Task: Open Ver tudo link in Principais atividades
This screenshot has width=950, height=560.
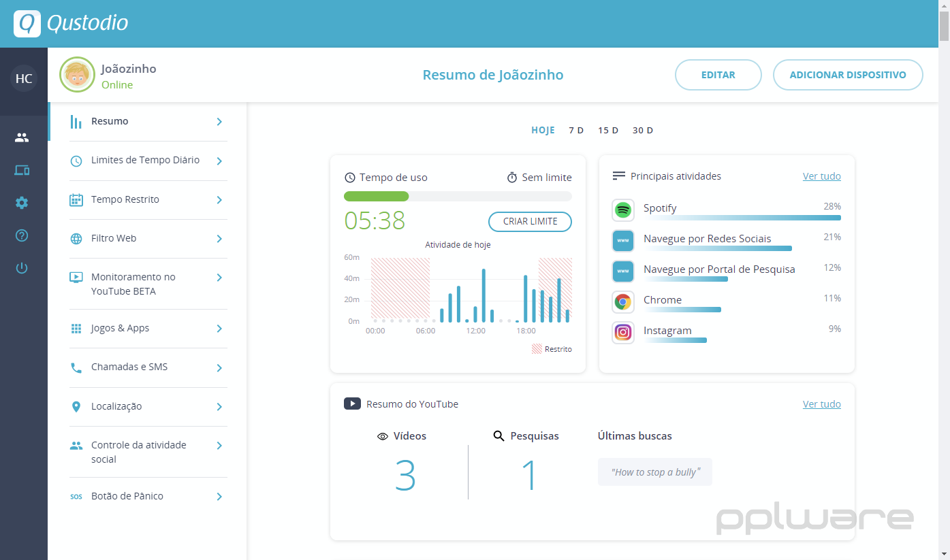Action: (821, 176)
